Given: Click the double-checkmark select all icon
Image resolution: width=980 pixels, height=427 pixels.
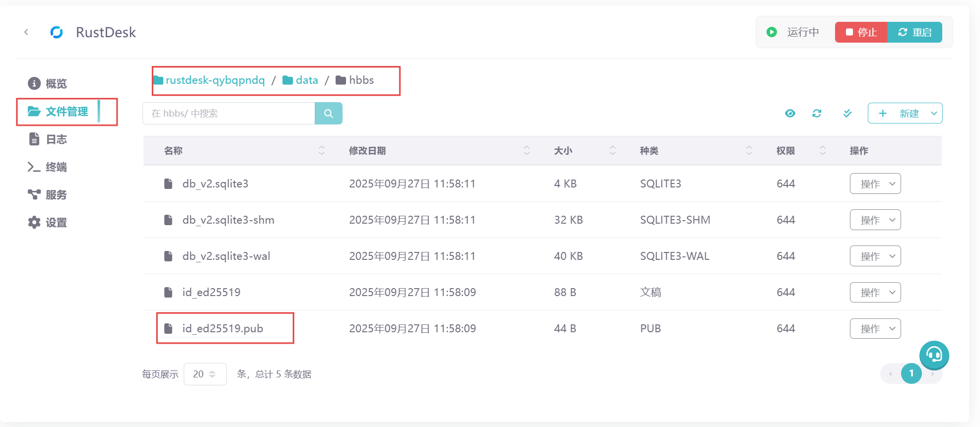Looking at the screenshot, I should [x=847, y=114].
